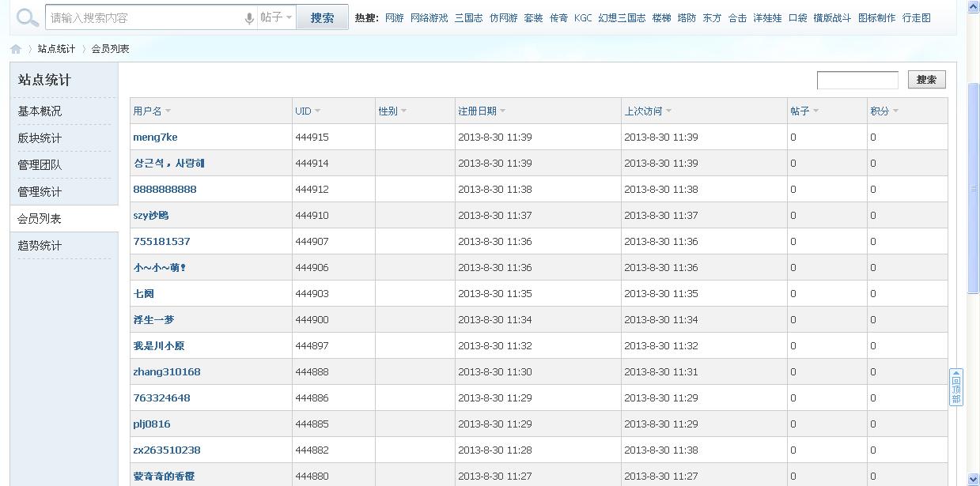The width and height of the screenshot is (980, 486).
Task: Open hot search 网游 link
Action: tap(395, 18)
